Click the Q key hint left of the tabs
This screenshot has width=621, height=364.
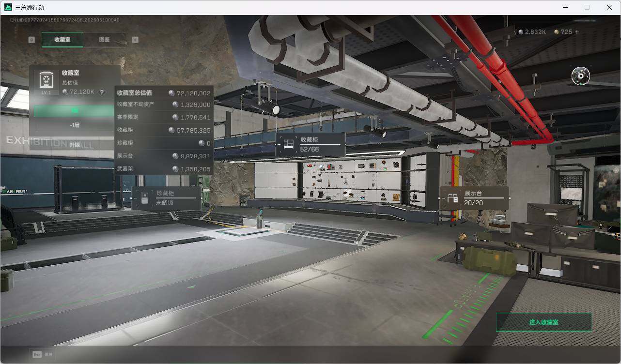pos(31,40)
